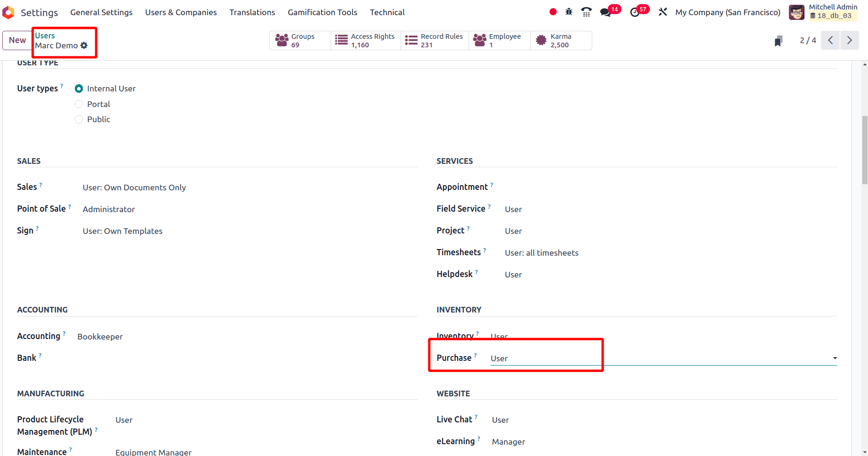Open the Users & Companies menu
This screenshot has height=456, width=868.
(181, 12)
